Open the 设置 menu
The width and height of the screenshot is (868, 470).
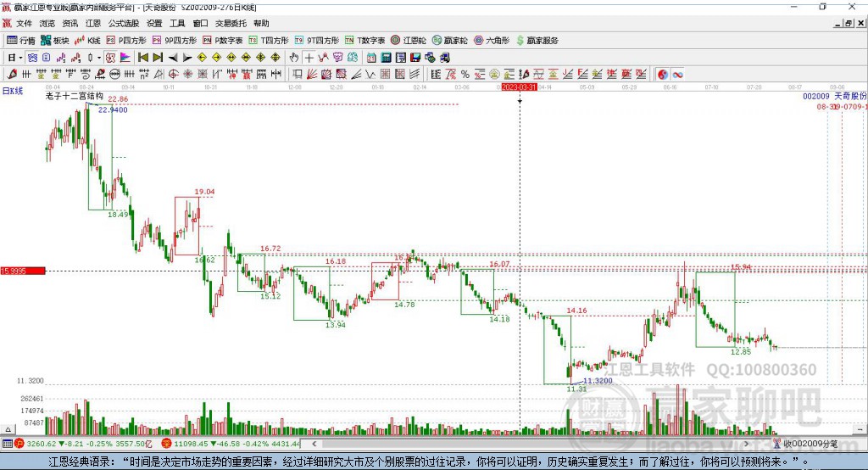154,23
